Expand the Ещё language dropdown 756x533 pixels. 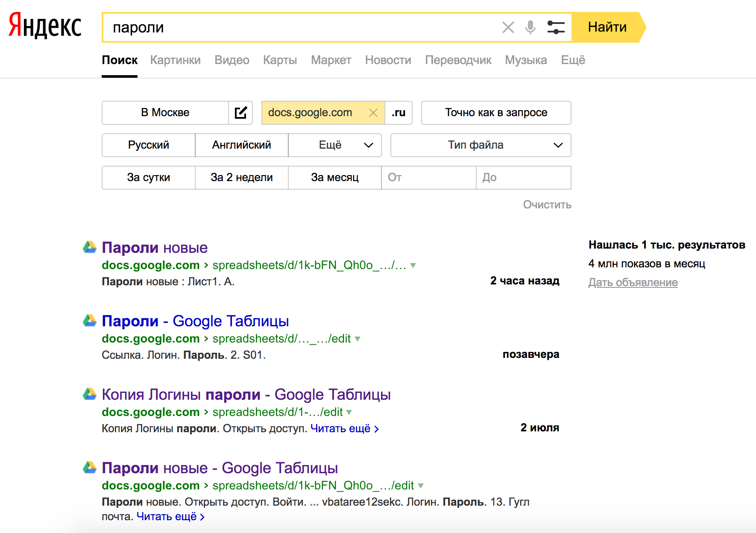[x=335, y=145]
